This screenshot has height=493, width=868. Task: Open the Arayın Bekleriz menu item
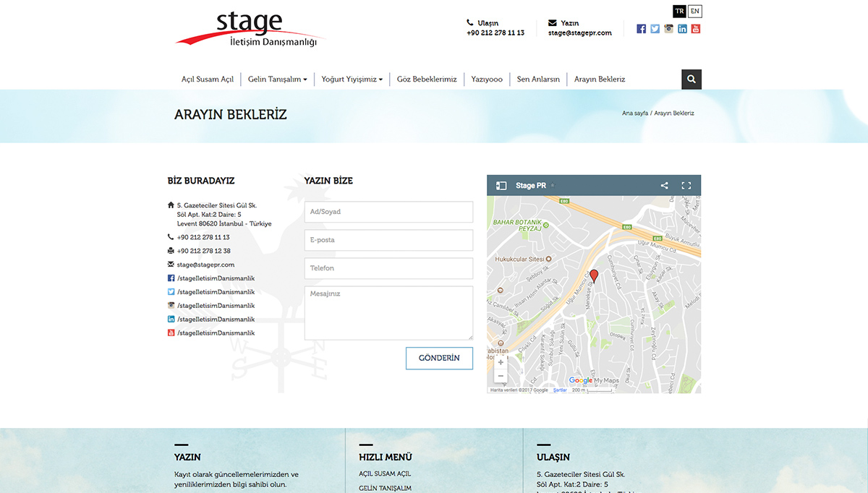600,80
